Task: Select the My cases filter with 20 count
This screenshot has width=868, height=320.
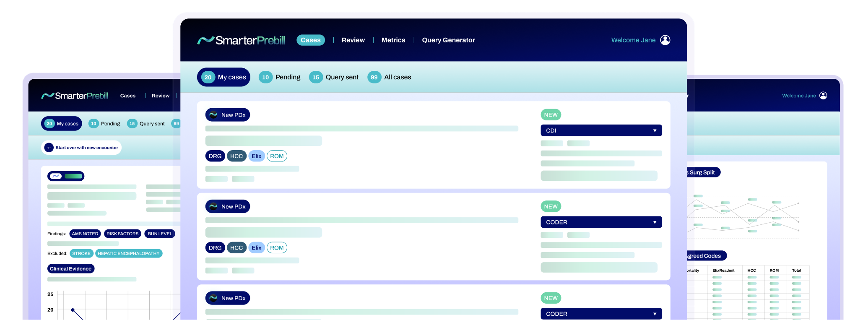Action: click(223, 77)
